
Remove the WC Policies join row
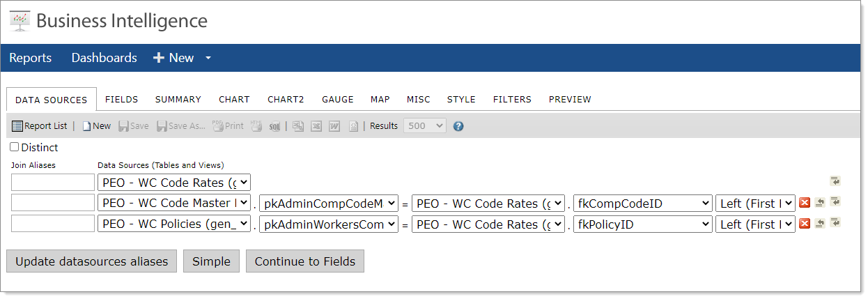tap(805, 224)
